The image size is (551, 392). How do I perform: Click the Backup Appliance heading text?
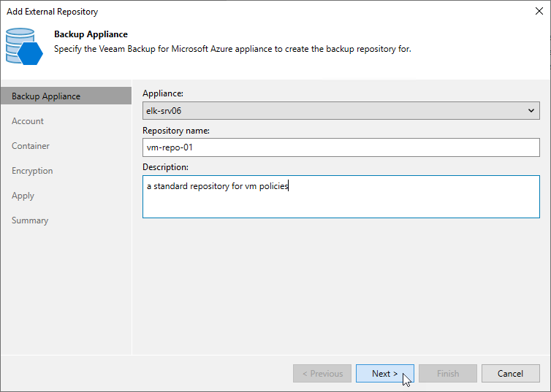(91, 34)
